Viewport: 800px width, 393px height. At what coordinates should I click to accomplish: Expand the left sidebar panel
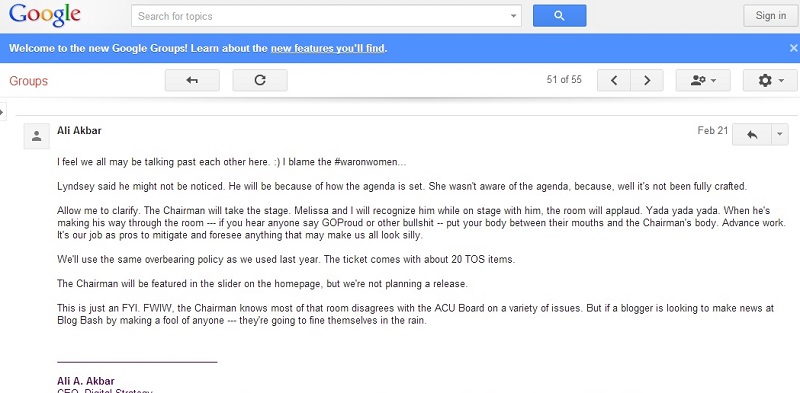tap(3, 111)
